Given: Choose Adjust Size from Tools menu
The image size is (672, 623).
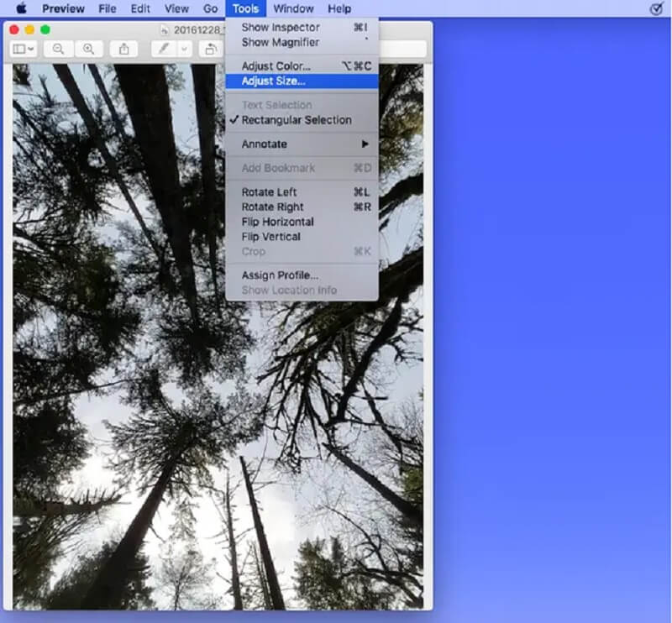Looking at the screenshot, I should [274, 81].
